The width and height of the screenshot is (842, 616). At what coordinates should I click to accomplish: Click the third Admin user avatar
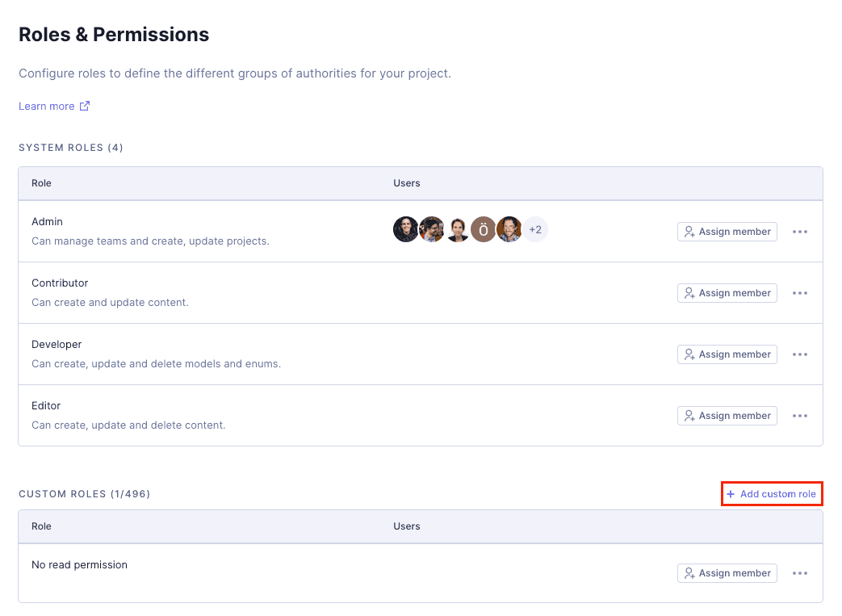(458, 229)
